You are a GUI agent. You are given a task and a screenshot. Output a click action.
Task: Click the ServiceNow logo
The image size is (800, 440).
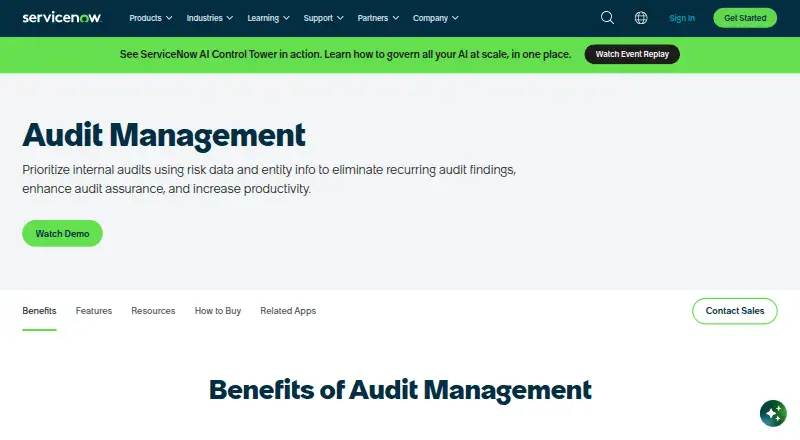(62, 18)
